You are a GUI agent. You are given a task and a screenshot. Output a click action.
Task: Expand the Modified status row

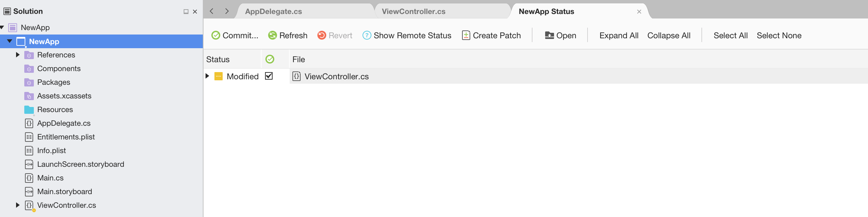point(207,76)
